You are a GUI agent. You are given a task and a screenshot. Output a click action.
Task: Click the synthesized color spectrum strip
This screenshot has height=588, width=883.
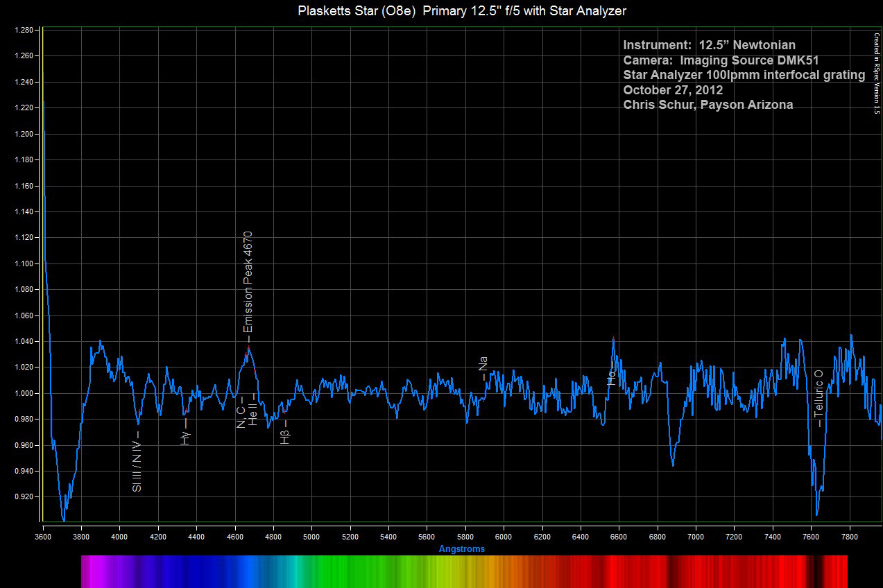pyautogui.click(x=464, y=571)
